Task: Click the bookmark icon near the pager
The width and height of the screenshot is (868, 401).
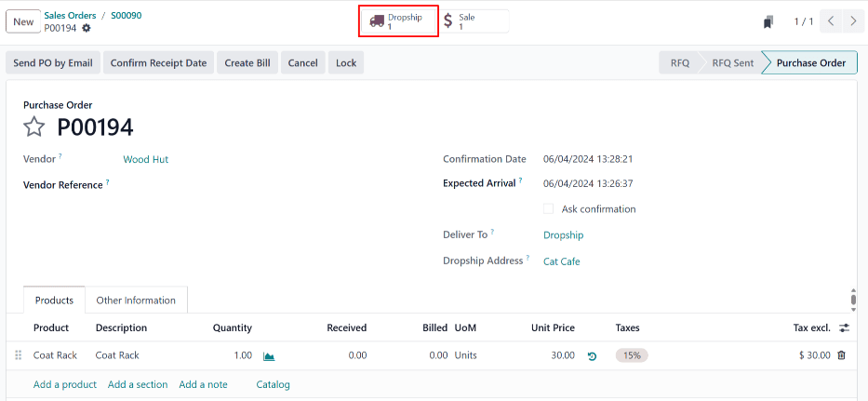Action: (768, 21)
